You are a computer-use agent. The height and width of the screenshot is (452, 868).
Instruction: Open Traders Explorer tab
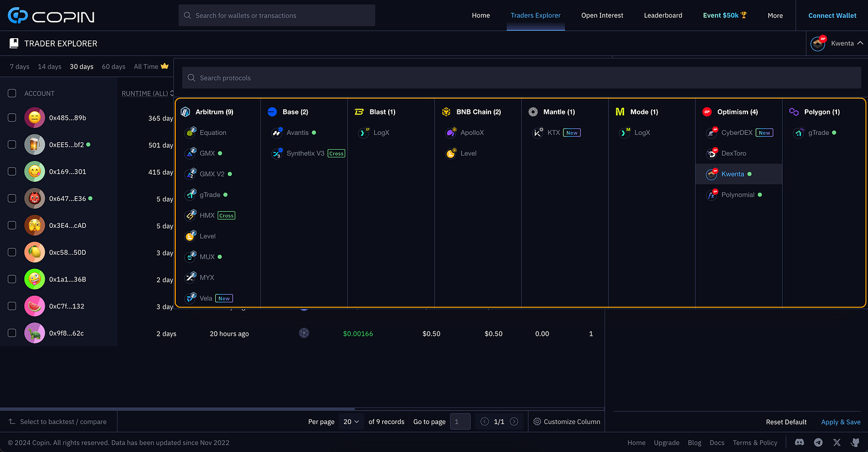coord(535,16)
